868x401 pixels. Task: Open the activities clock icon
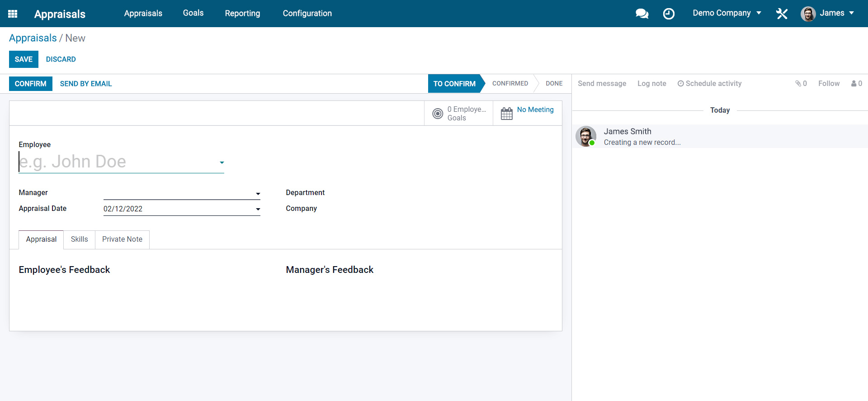point(669,14)
